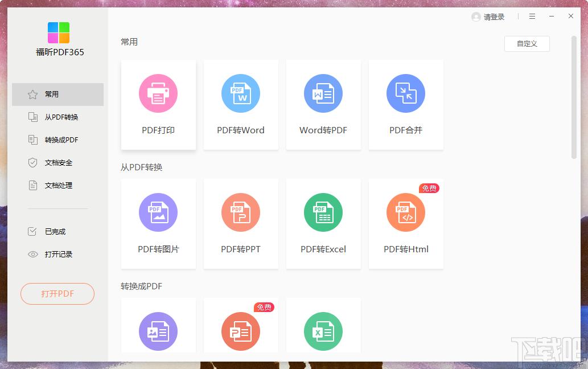
Task: Click the eye icon beside 打开记录
Action: pos(32,254)
